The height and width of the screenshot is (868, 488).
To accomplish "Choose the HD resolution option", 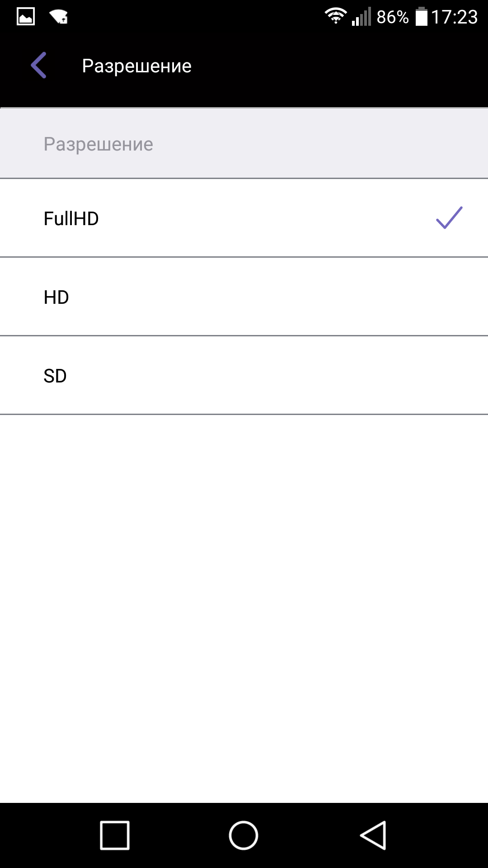I will (56, 297).
